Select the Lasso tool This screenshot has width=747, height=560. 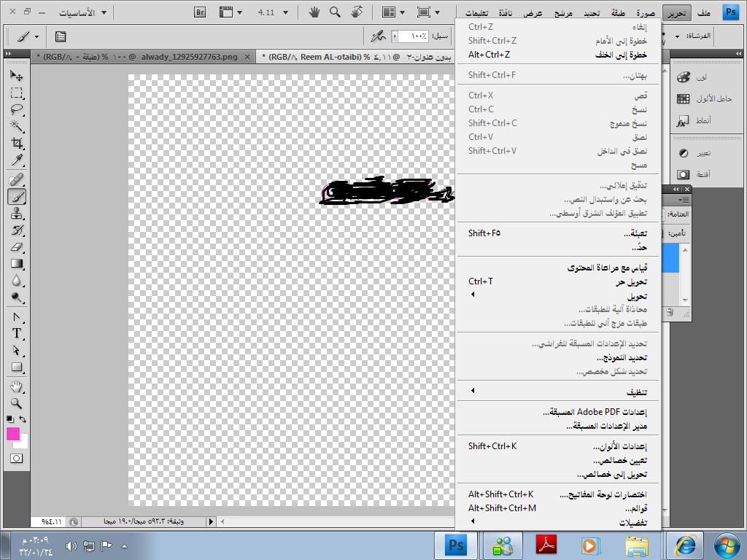[x=16, y=110]
